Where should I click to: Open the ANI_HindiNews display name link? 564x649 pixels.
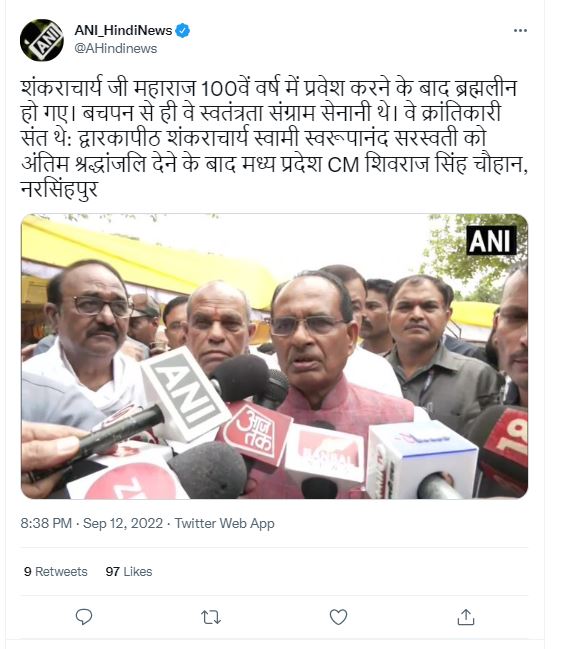(123, 31)
